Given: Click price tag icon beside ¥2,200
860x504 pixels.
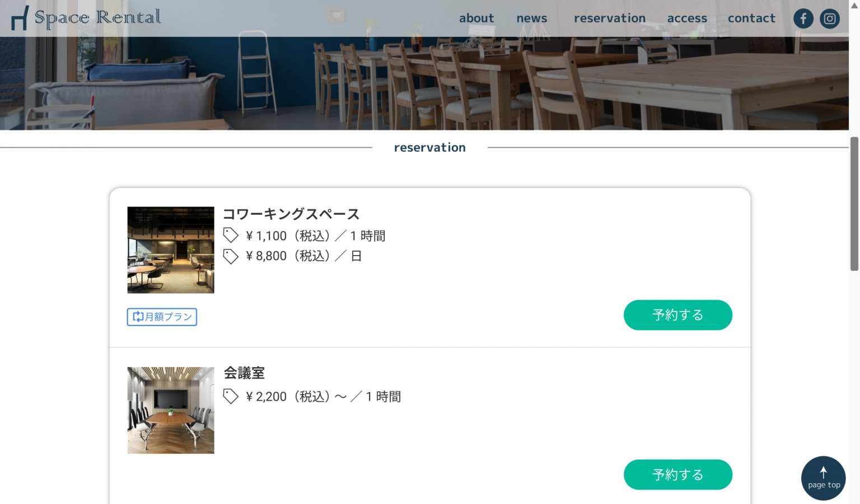Looking at the screenshot, I should (x=231, y=397).
